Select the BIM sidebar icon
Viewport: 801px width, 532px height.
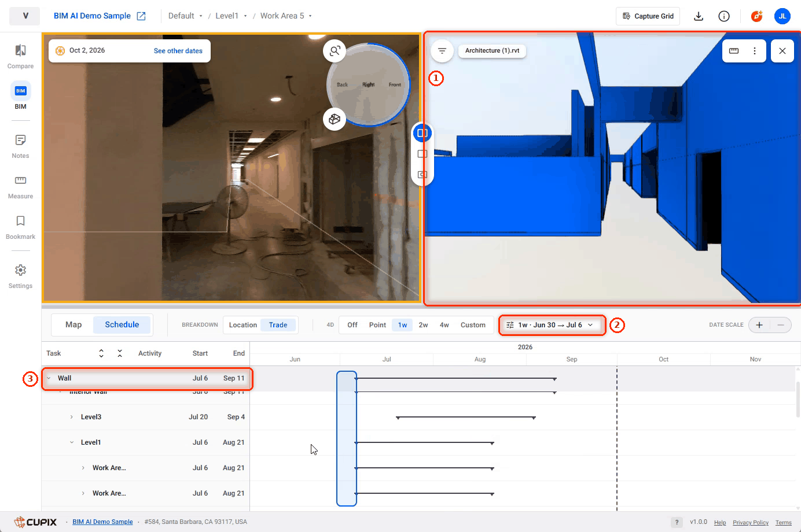[20, 96]
